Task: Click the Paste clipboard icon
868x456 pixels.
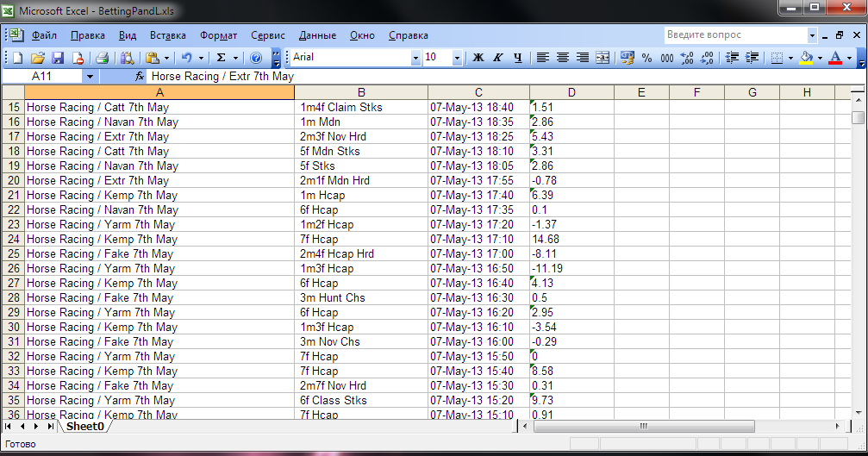Action: click(153, 58)
